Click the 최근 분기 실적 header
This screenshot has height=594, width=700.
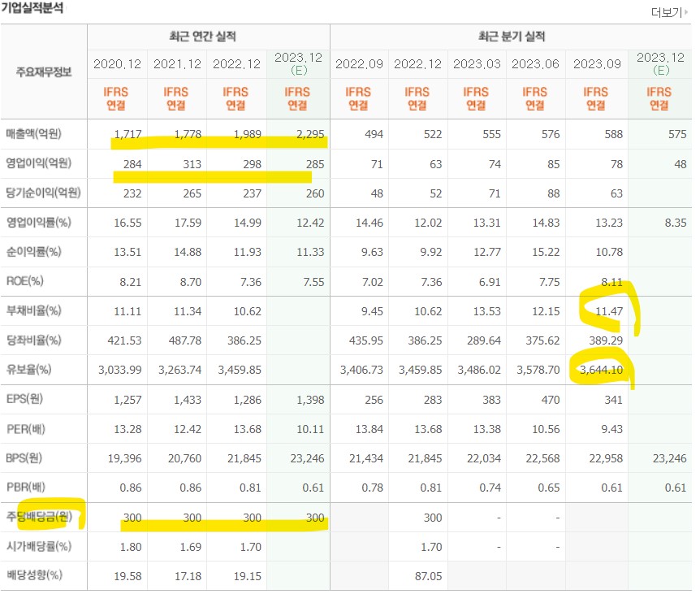[x=512, y=37]
